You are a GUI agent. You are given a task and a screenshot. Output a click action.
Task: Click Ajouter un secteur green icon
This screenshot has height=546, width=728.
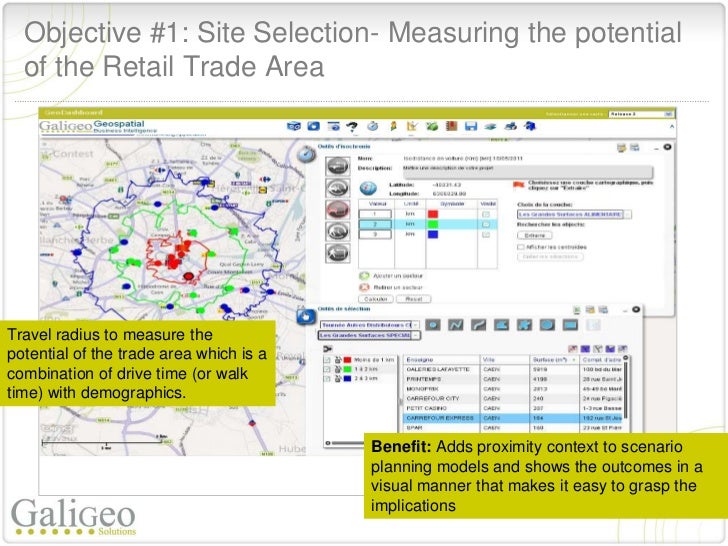[364, 276]
